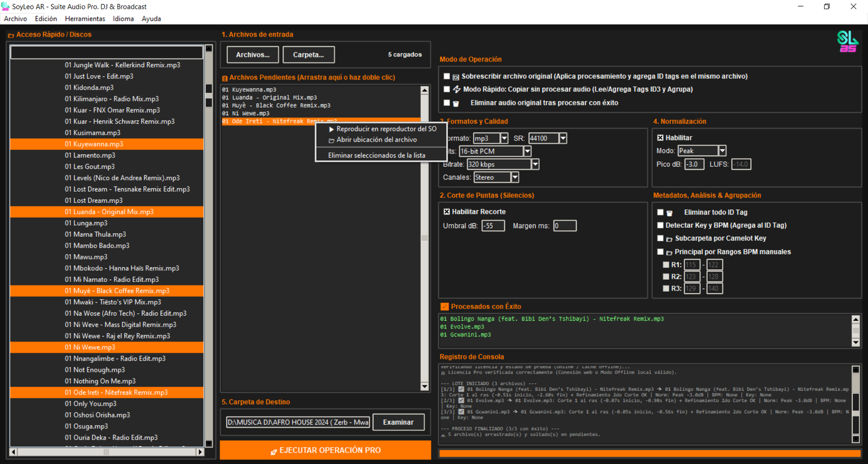The image size is (868, 464).
Task: Open the Idioma menu
Action: coord(123,18)
